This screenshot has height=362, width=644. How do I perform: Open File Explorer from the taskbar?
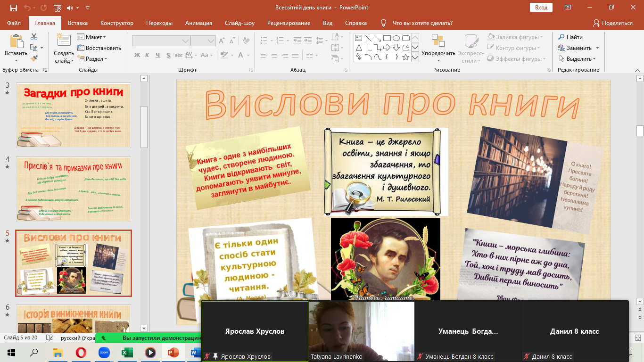pos(58,352)
